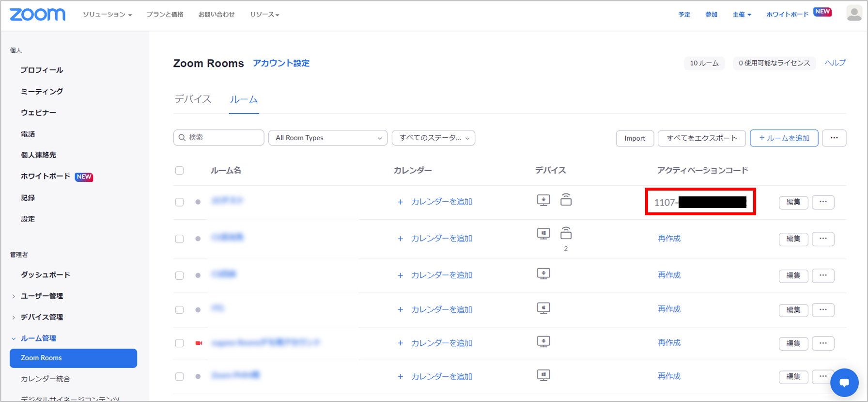The width and height of the screenshot is (868, 402).
Task: Click the NEW badge next to sidebar ホワイトボード
Action: pyautogui.click(x=84, y=177)
